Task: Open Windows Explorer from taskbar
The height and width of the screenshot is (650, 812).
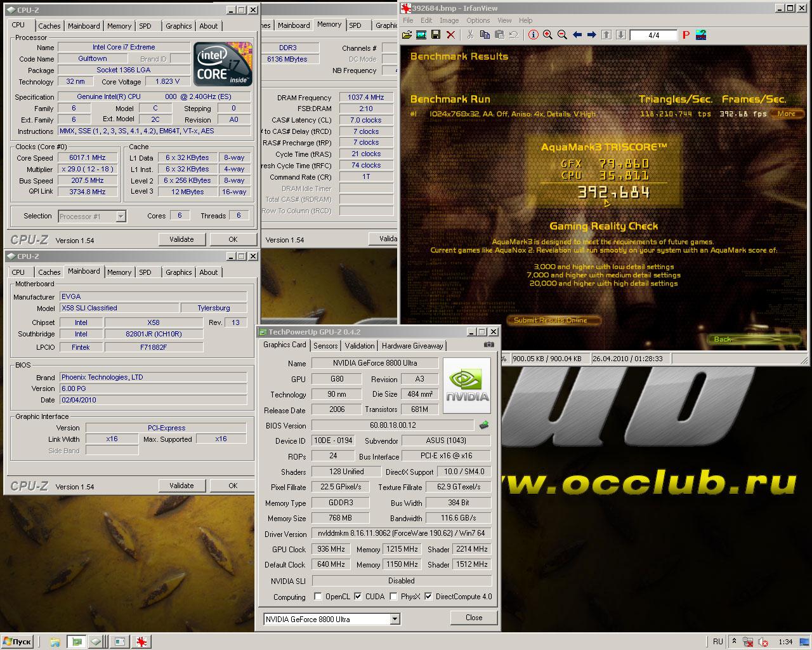Action: pyautogui.click(x=55, y=642)
